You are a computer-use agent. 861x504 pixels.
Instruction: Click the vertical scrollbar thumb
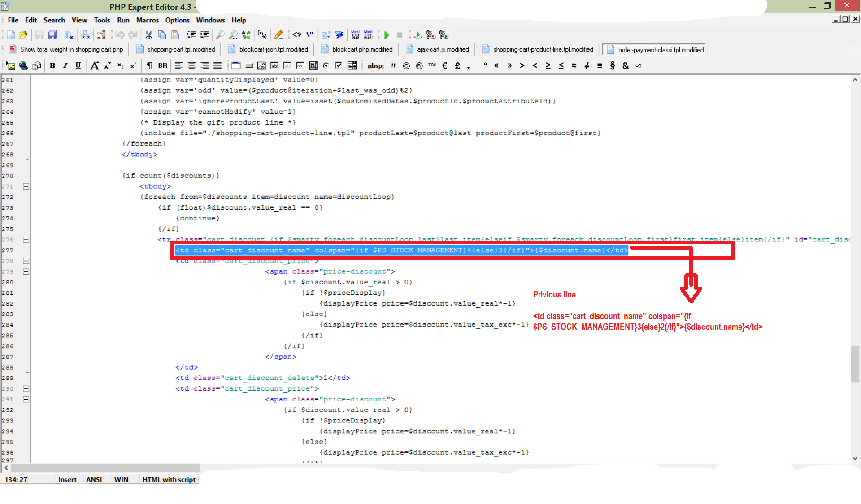click(x=855, y=364)
